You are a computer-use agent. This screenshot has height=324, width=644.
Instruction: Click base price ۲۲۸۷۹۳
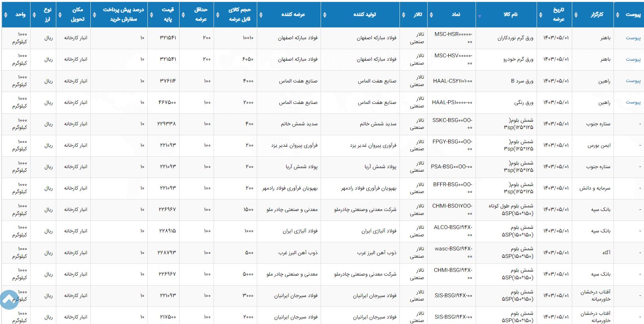[167, 253]
